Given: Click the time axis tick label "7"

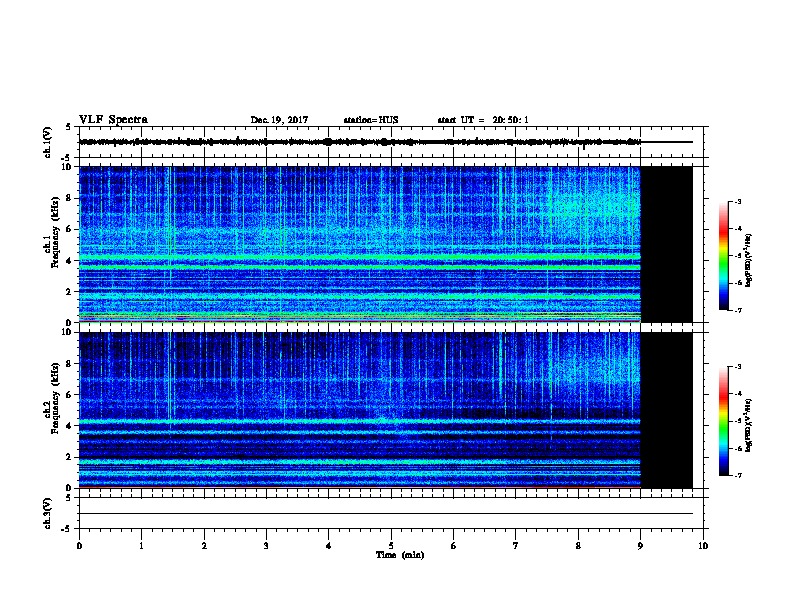Looking at the screenshot, I should 516,545.
